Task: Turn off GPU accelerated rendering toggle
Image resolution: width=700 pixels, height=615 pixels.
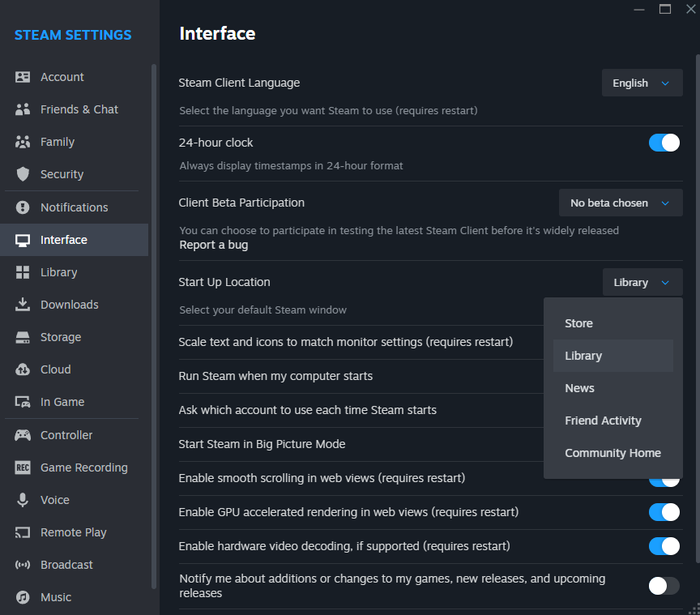Action: pos(664,512)
